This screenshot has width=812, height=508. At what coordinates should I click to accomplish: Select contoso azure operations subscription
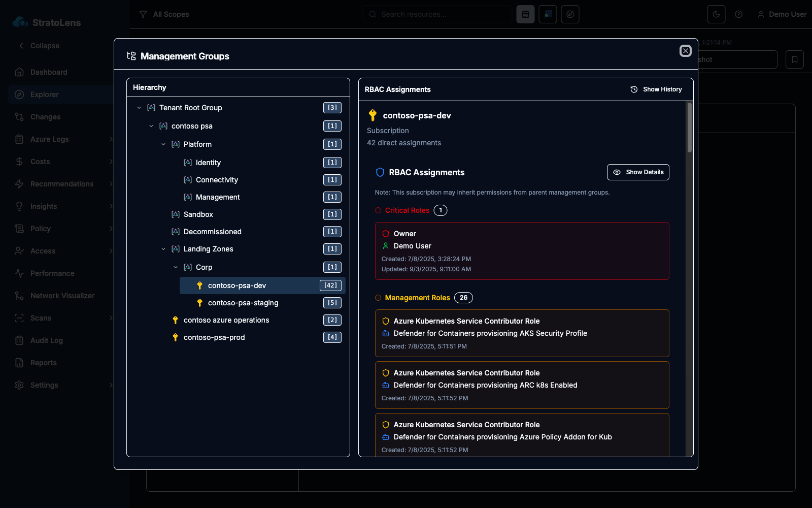point(256,320)
